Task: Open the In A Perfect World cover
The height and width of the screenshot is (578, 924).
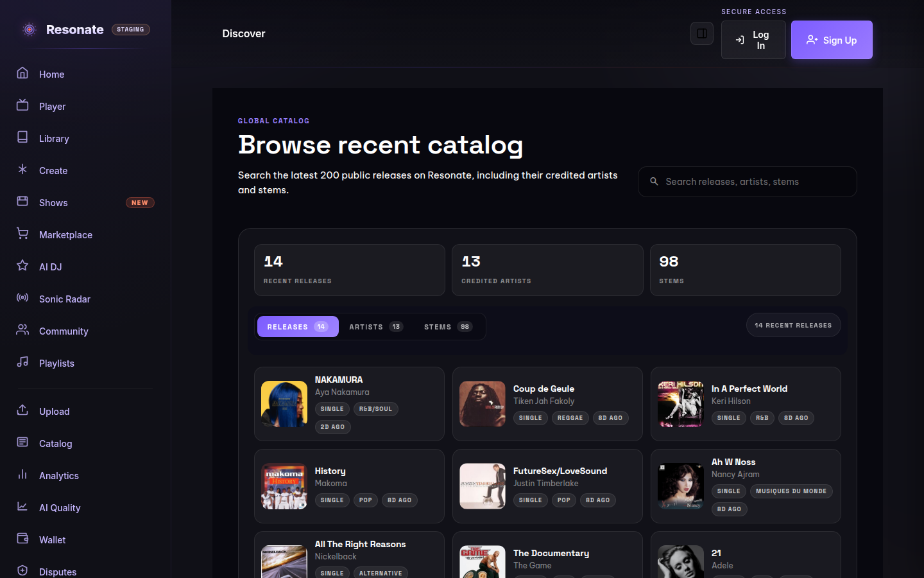Action: click(x=681, y=404)
